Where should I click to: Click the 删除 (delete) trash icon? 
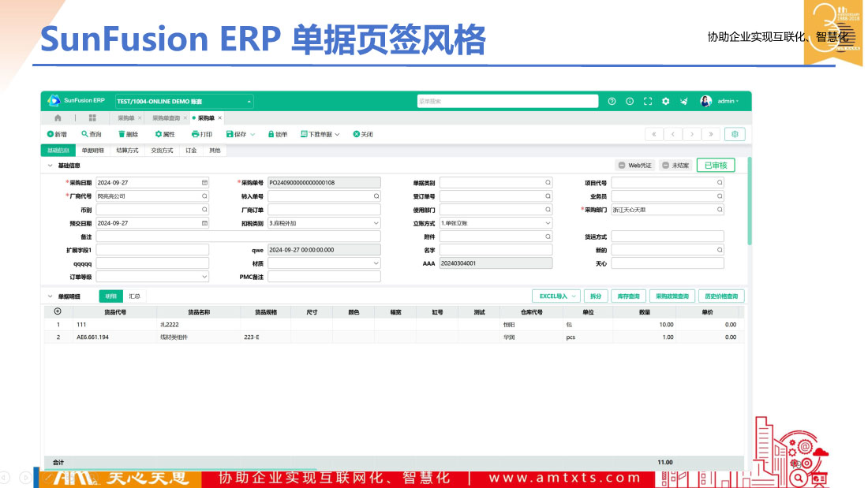[122, 134]
